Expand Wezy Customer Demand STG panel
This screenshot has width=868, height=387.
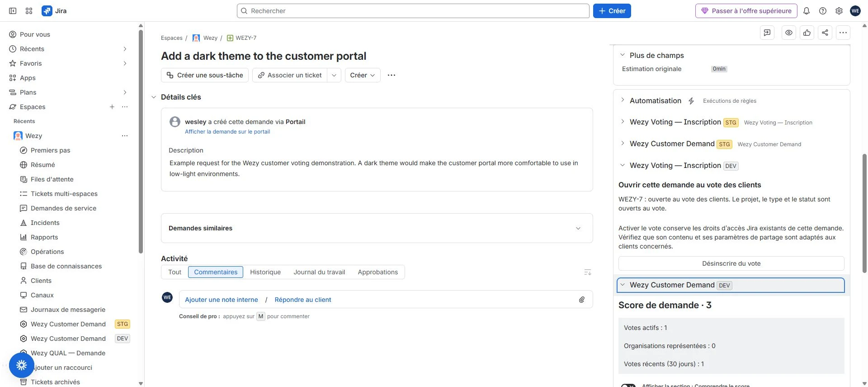coord(623,144)
